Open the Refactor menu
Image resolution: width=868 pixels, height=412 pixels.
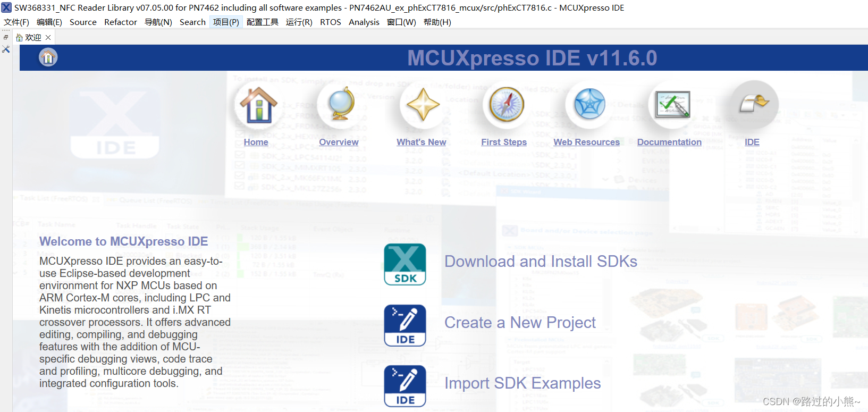[x=121, y=22]
